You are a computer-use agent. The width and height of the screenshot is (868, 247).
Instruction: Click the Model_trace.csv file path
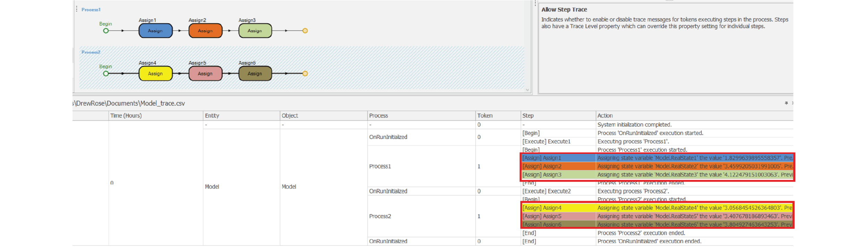coord(129,103)
